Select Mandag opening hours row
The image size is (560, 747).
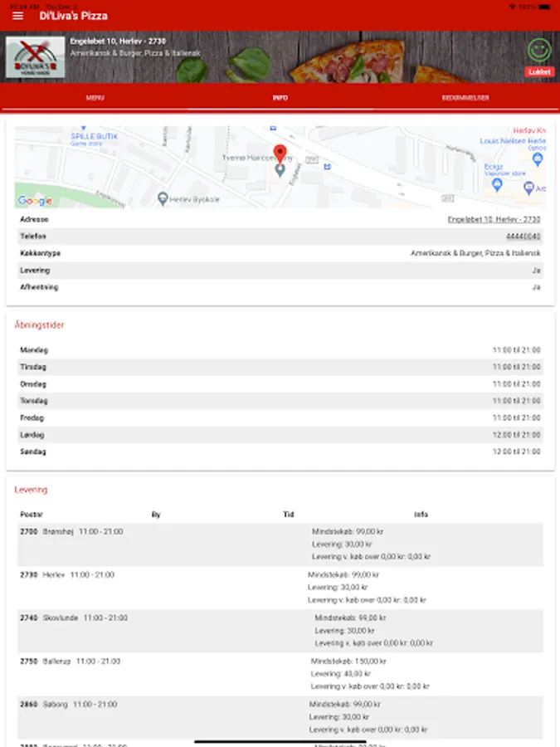point(280,350)
